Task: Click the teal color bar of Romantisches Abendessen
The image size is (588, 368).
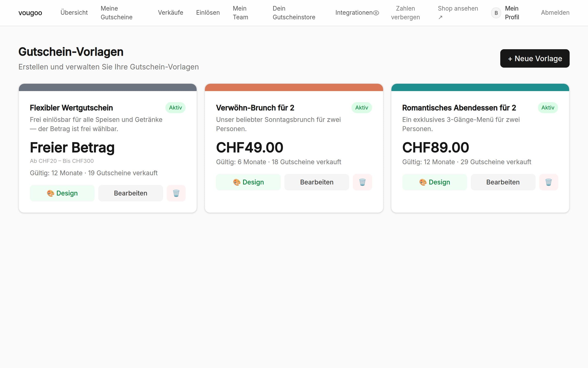Action: 480,87
